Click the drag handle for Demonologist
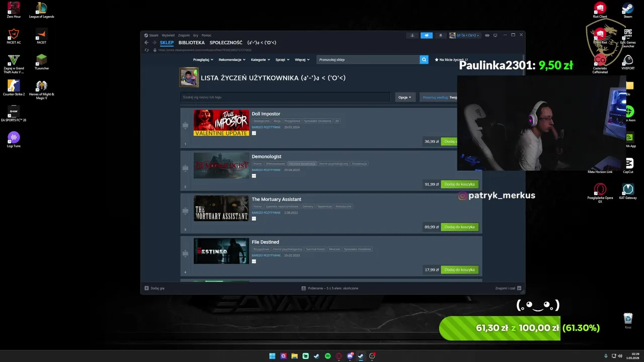The width and height of the screenshot is (644, 362). coord(185,168)
